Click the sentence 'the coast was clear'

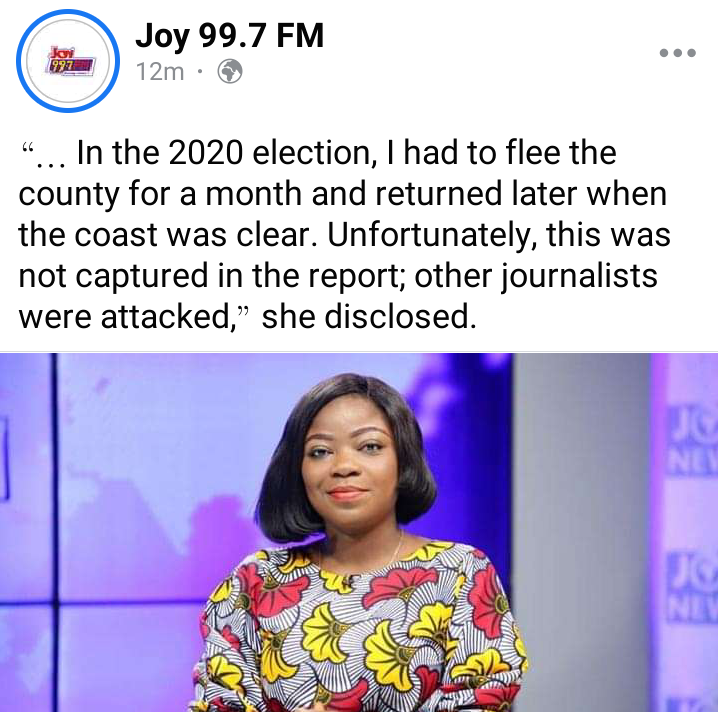point(168,235)
